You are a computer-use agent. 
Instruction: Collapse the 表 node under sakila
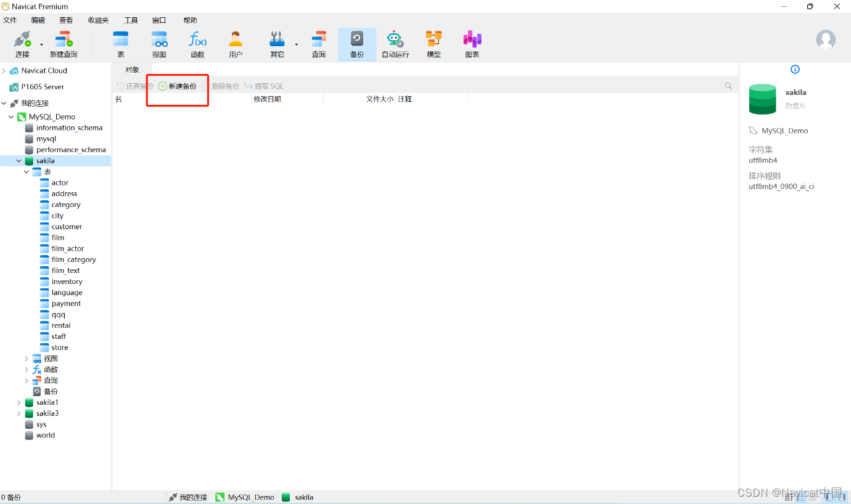click(x=27, y=172)
